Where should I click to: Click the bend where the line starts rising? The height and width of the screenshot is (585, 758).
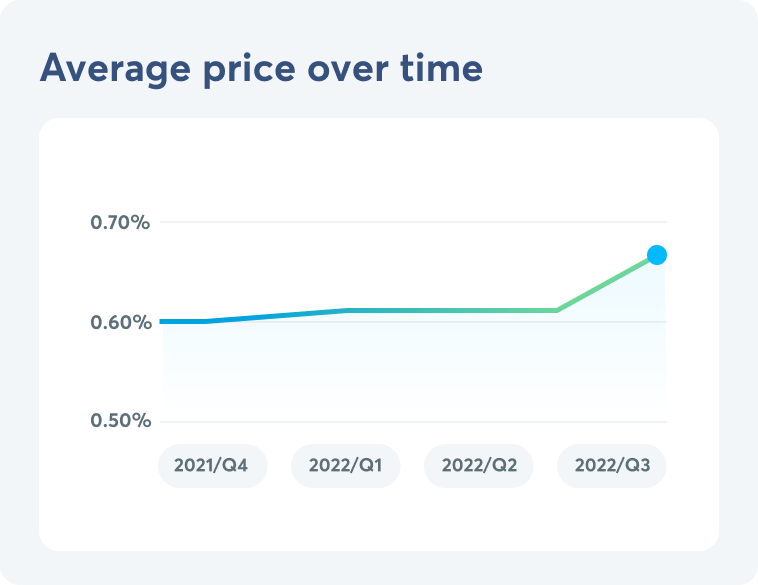(x=557, y=310)
